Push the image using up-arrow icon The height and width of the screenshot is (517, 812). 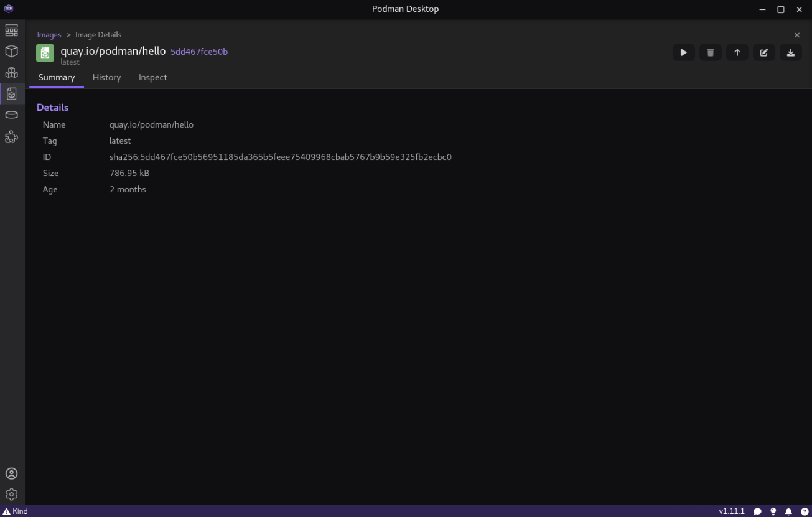pos(737,53)
